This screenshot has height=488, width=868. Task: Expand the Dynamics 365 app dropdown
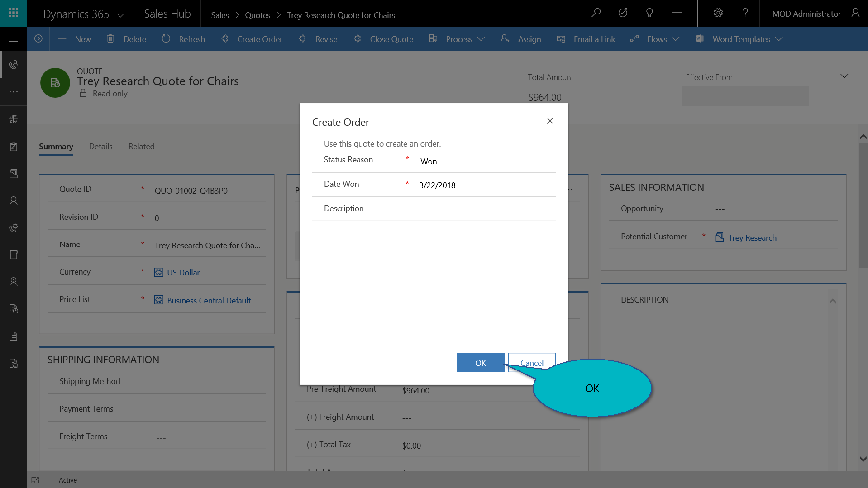tap(120, 15)
